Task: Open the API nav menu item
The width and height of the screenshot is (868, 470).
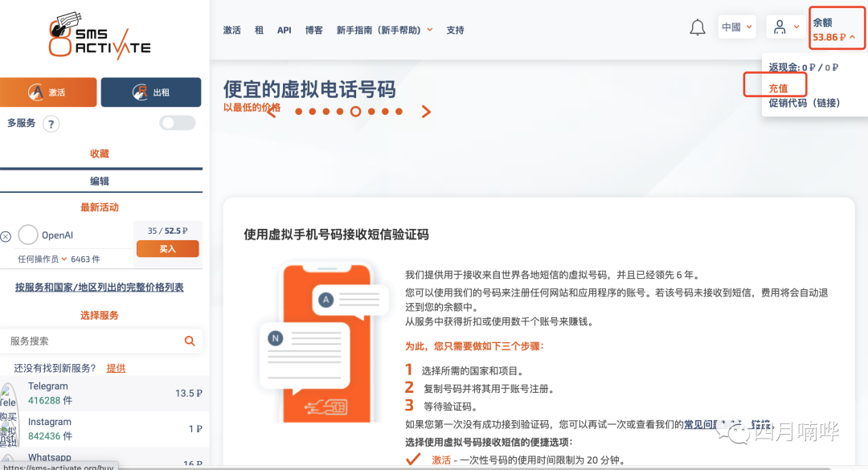Action: pos(284,30)
